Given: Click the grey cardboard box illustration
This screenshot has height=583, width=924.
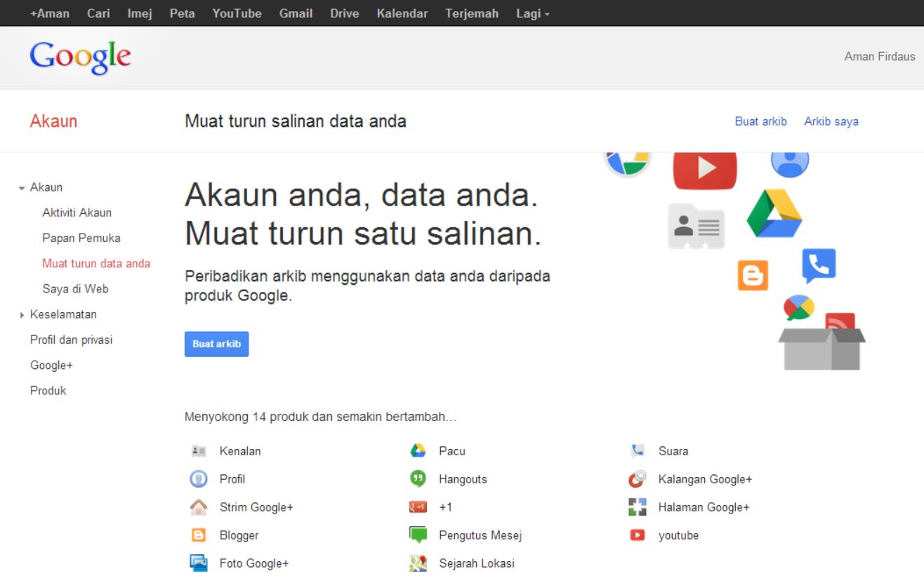Looking at the screenshot, I should pos(822,348).
